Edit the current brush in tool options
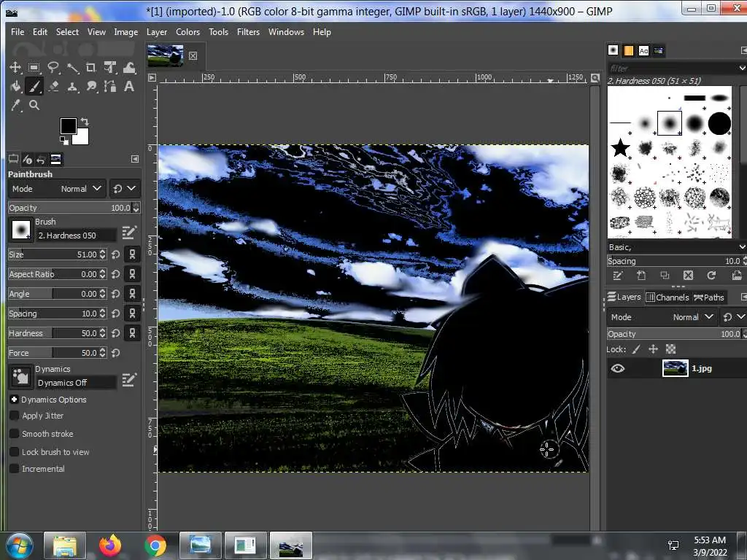 (x=129, y=233)
